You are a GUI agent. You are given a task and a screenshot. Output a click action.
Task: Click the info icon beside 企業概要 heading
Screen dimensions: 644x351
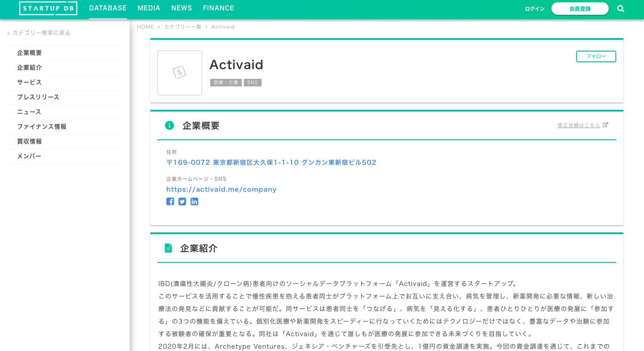[x=169, y=125]
